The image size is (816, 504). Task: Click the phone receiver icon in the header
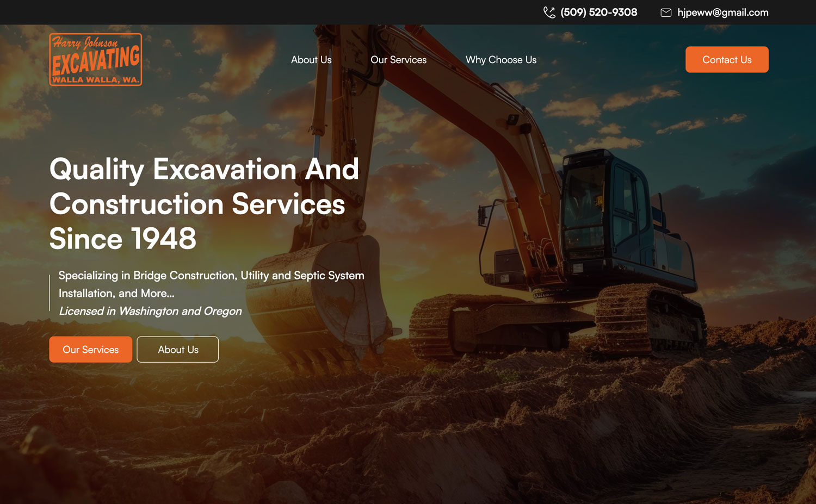(548, 12)
